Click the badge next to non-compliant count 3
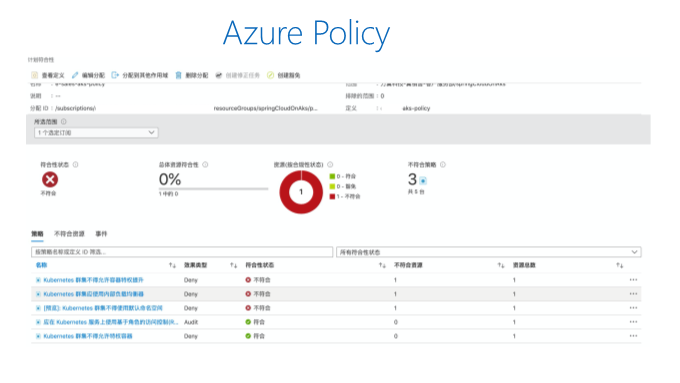 click(x=423, y=180)
